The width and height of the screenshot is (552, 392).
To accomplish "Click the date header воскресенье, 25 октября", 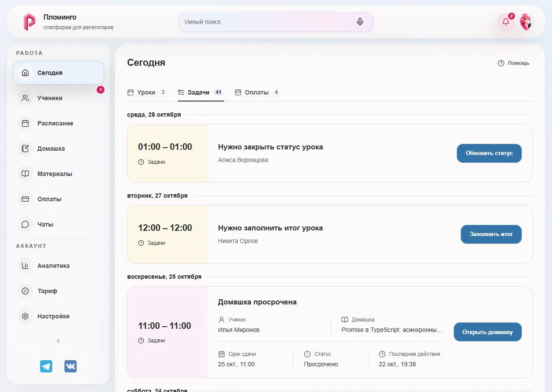I will [x=164, y=277].
